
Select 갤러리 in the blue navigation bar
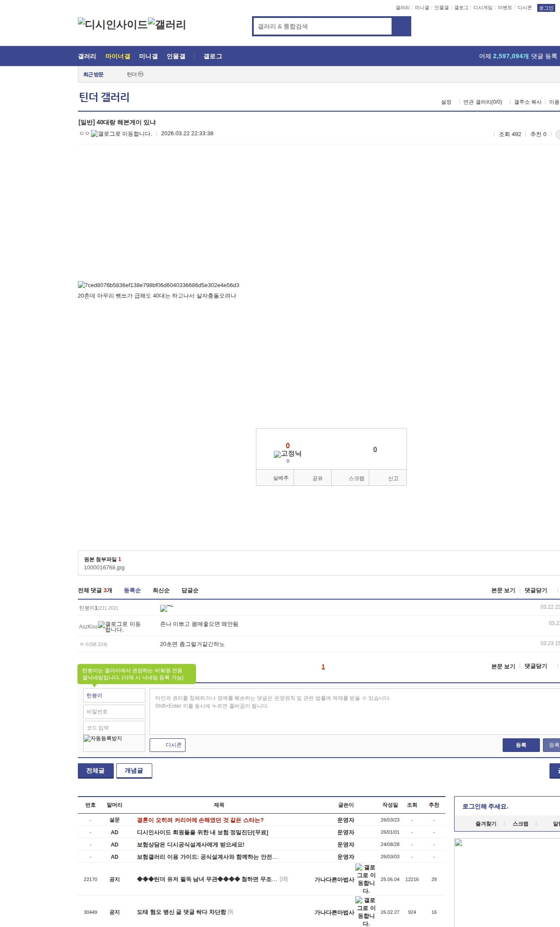pyautogui.click(x=87, y=56)
